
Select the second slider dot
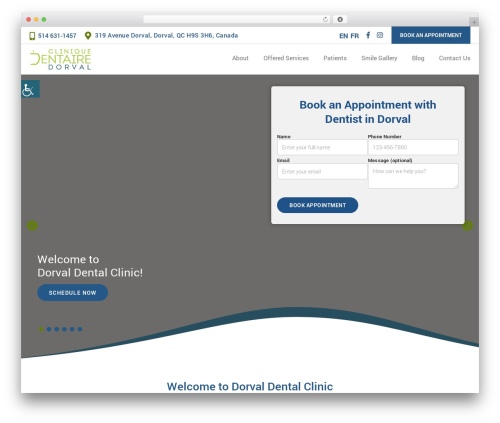click(49, 329)
